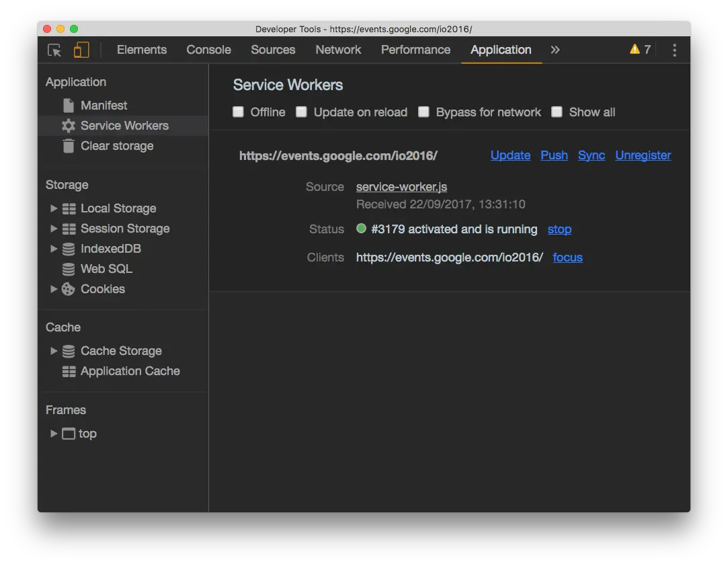
Task: Click stop to halt the worker
Action: 559,229
